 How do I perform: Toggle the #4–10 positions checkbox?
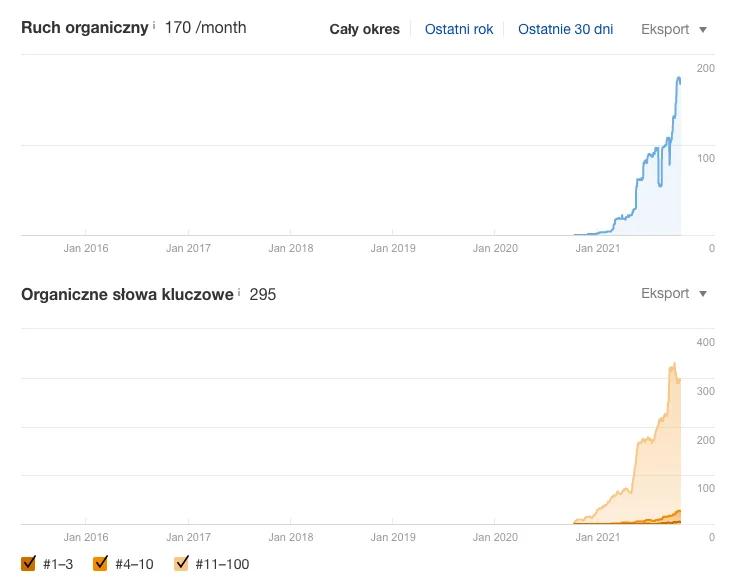[100, 564]
